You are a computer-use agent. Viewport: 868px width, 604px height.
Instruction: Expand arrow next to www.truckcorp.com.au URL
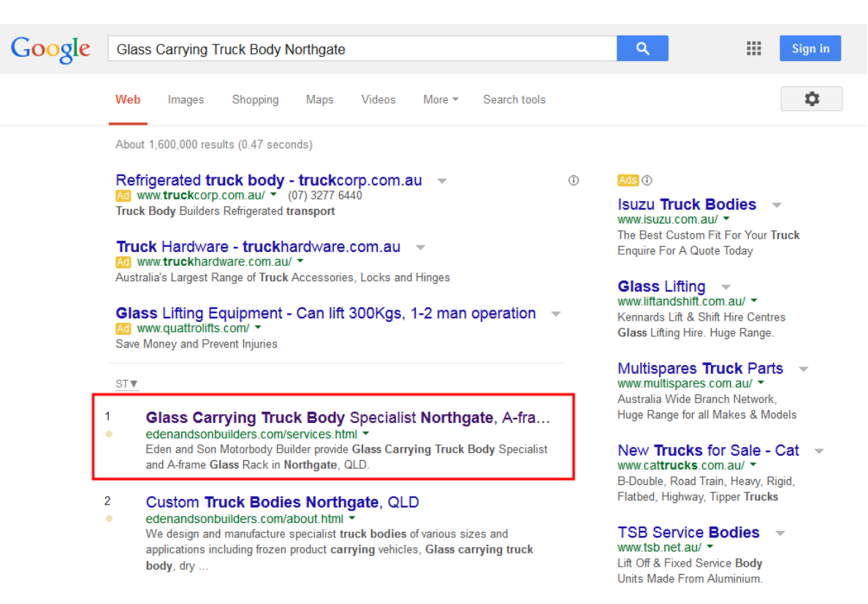coord(273,195)
